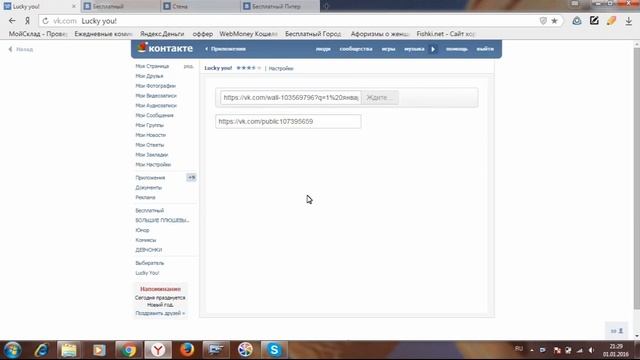Open the monitor app taskbar icon
This screenshot has width=640, height=360.
(216, 350)
